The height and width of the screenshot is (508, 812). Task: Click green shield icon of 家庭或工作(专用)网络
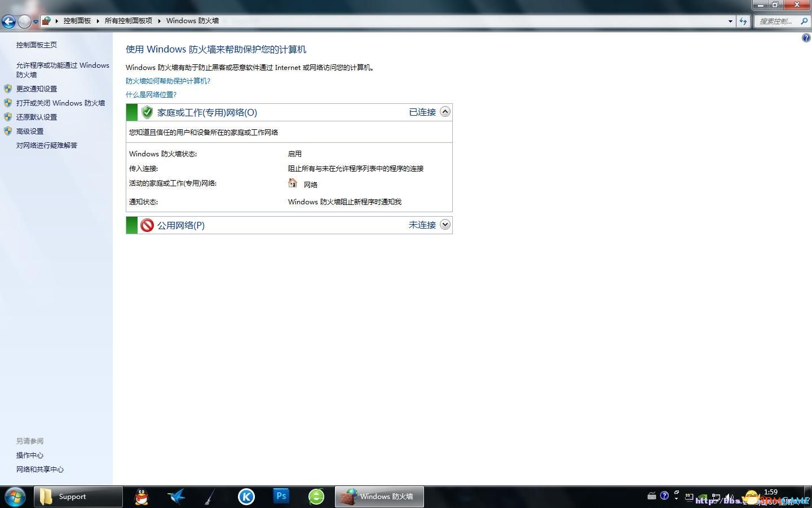(x=147, y=112)
